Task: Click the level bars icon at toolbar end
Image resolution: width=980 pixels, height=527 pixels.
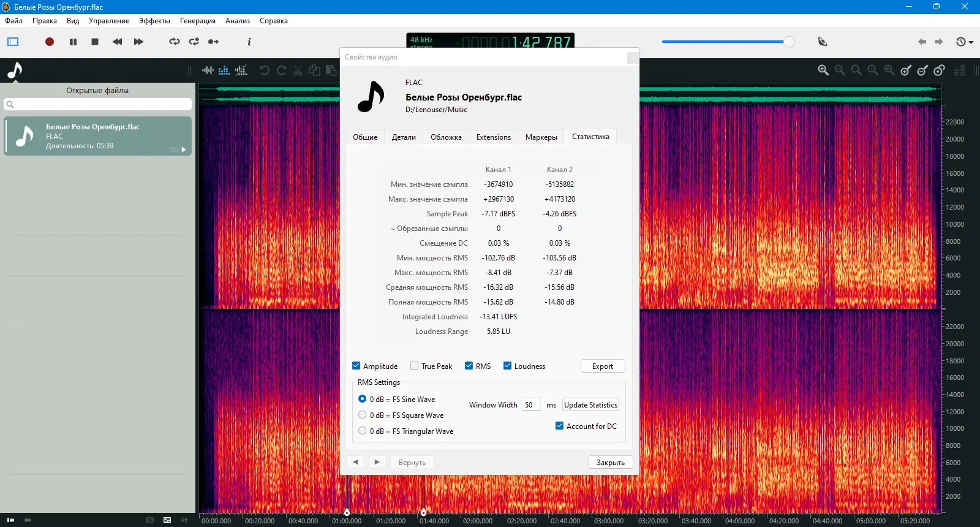Action: pyautogui.click(x=960, y=70)
